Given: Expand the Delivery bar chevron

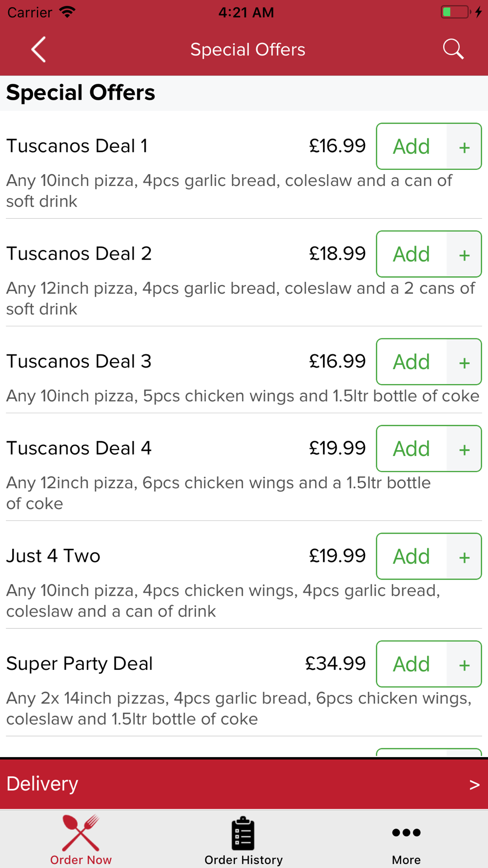Looking at the screenshot, I should (474, 785).
